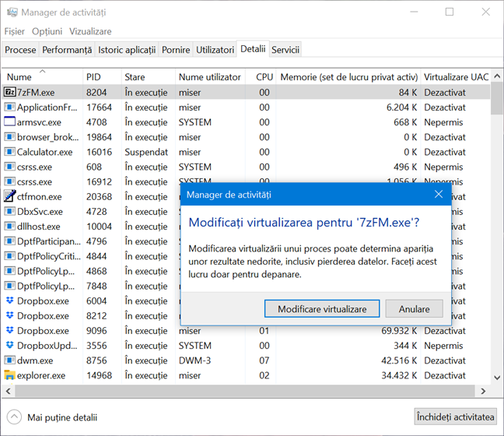The width and height of the screenshot is (504, 436).
Task: Click the Mai puține detalii label
Action: point(62,417)
